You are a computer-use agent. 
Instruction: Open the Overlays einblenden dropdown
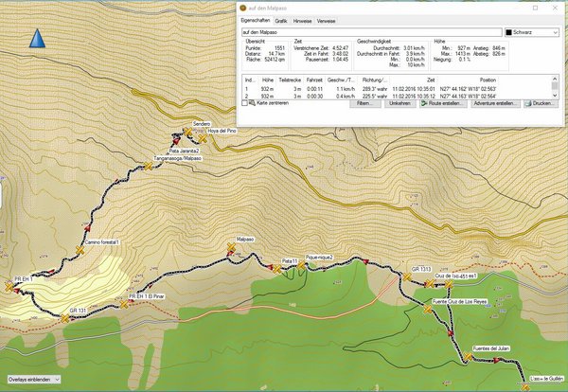coord(32,379)
